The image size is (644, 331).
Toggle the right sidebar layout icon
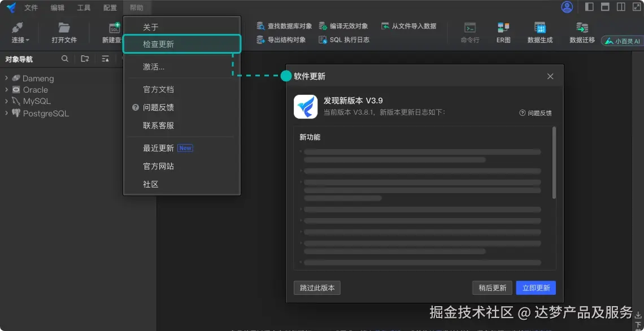coord(636,7)
